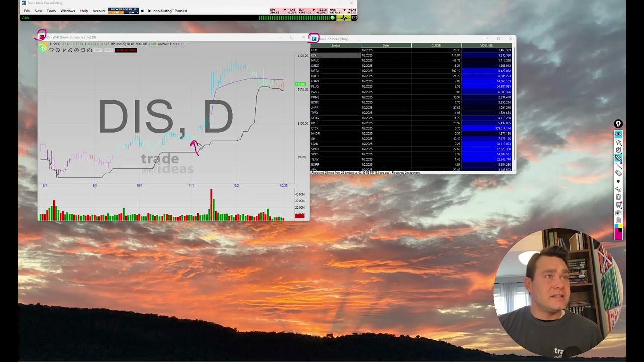644x362 pixels.
Task: Select the TLRY symbol row
Action: pyautogui.click(x=411, y=159)
